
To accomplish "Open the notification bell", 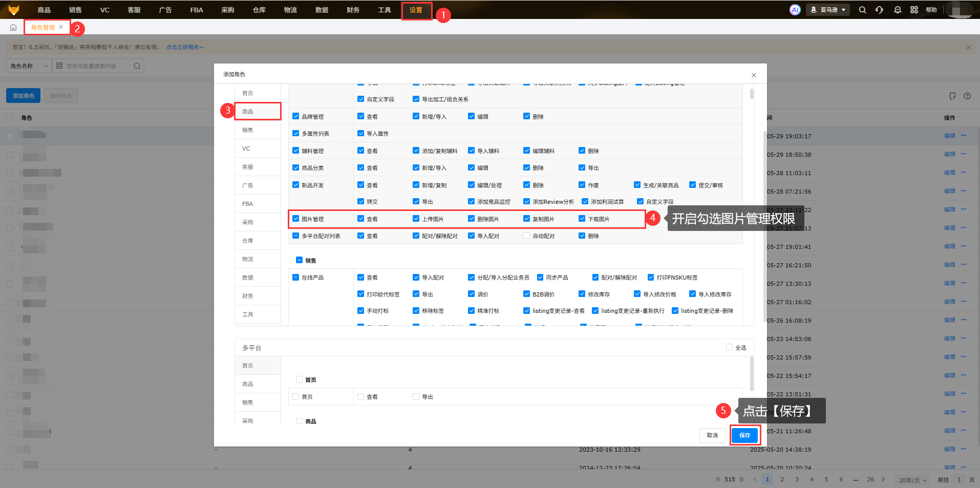I will point(897,10).
